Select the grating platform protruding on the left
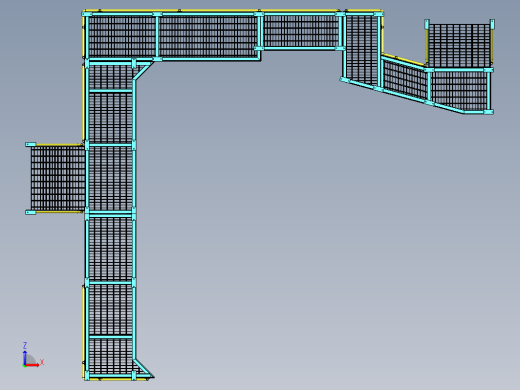The image size is (520, 390). click(58, 179)
